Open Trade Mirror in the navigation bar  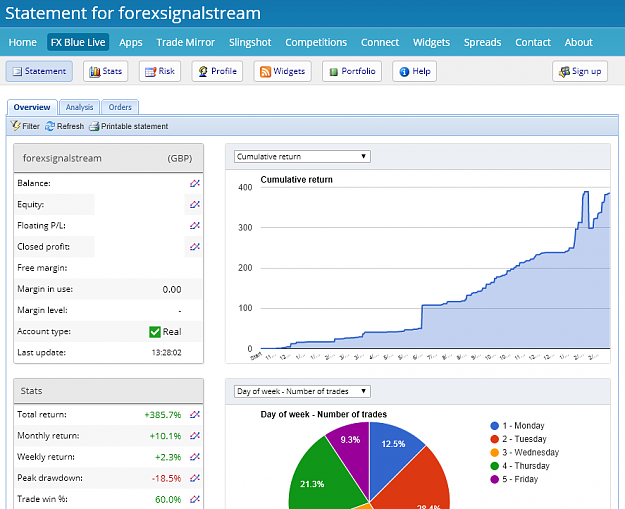pos(186,42)
